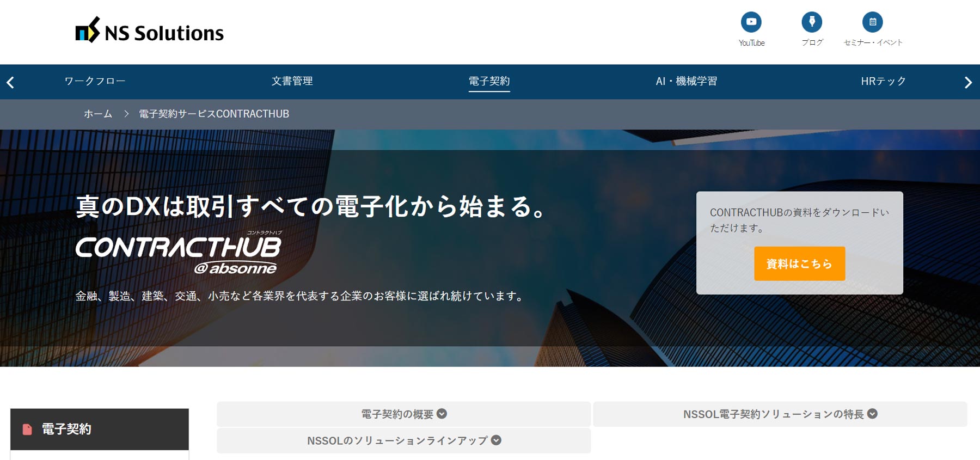Image resolution: width=980 pixels, height=460 pixels.
Task: Jump to NSSOLのソリューションラインアップ section
Action: tap(404, 440)
